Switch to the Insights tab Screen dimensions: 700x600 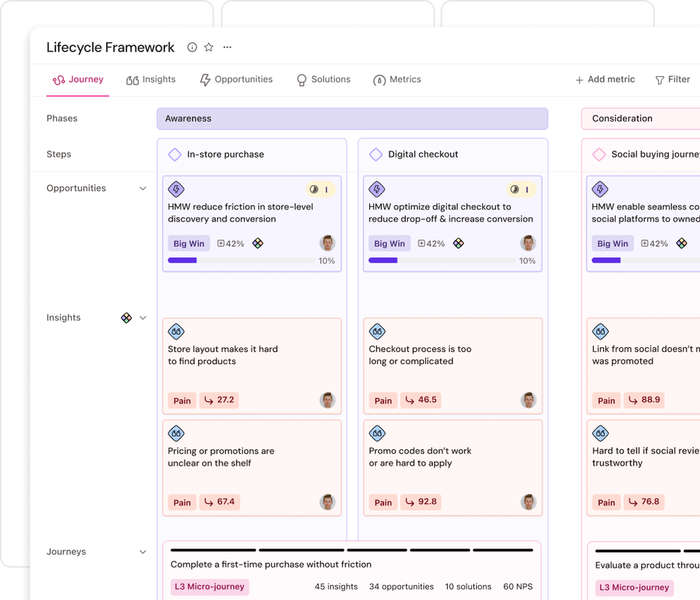[151, 79]
